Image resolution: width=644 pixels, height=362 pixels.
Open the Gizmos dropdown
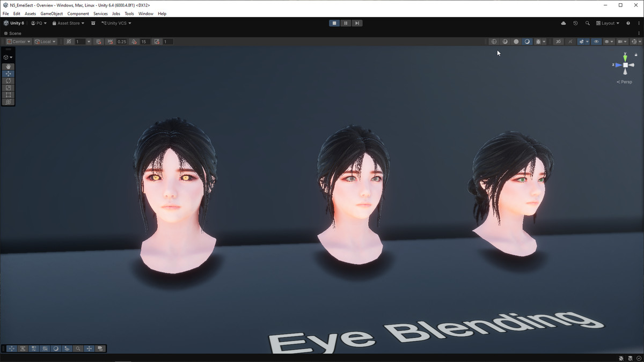click(x=635, y=41)
